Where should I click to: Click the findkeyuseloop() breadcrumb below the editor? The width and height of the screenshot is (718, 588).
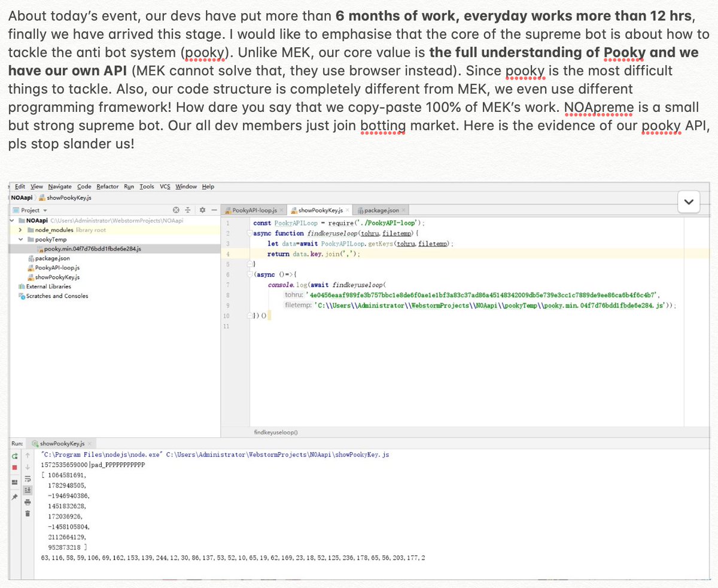click(x=276, y=432)
